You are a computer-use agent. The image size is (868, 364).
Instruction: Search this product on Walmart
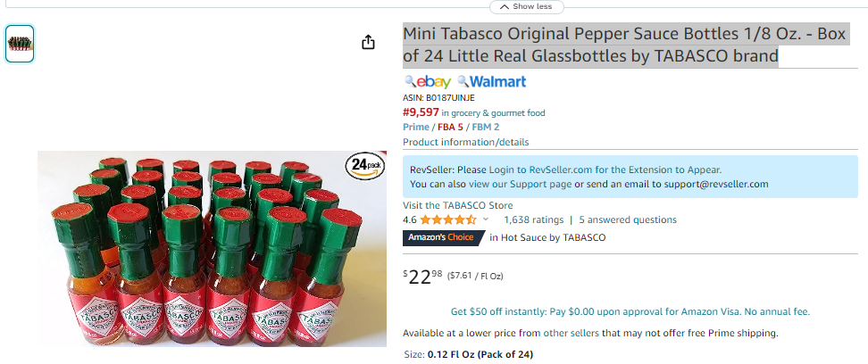(x=491, y=82)
